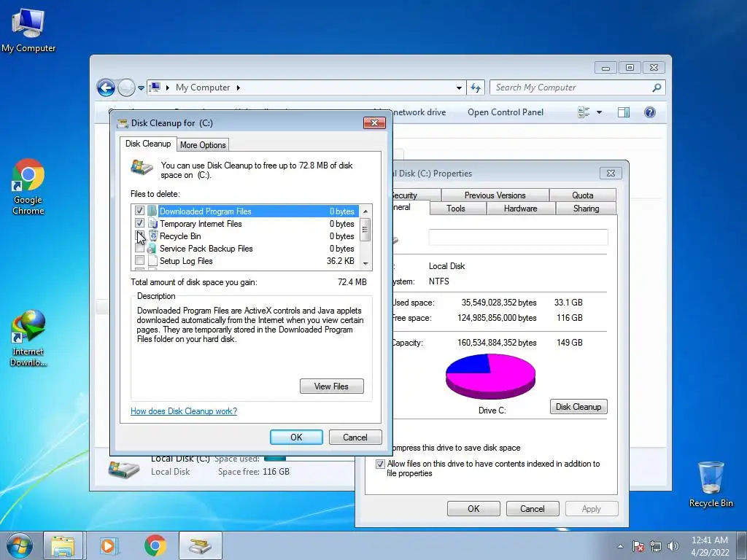The image size is (747, 560).
Task: Switch to Hardware tab in Properties
Action: [x=521, y=208]
